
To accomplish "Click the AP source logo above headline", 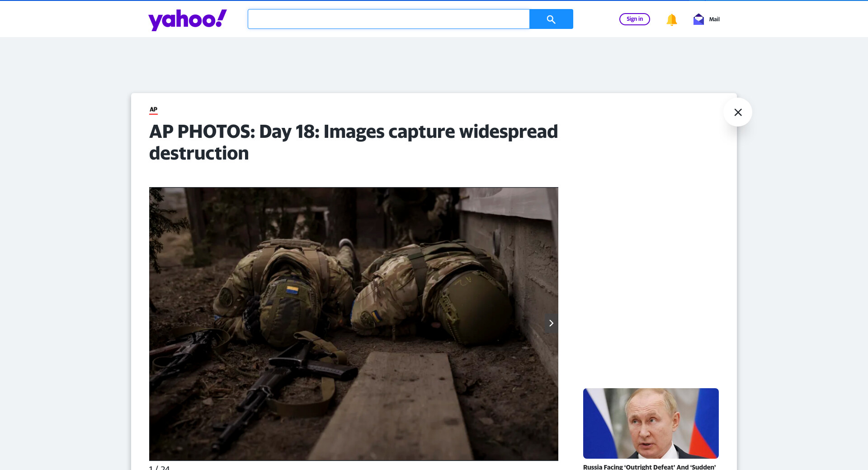I will coord(153,110).
